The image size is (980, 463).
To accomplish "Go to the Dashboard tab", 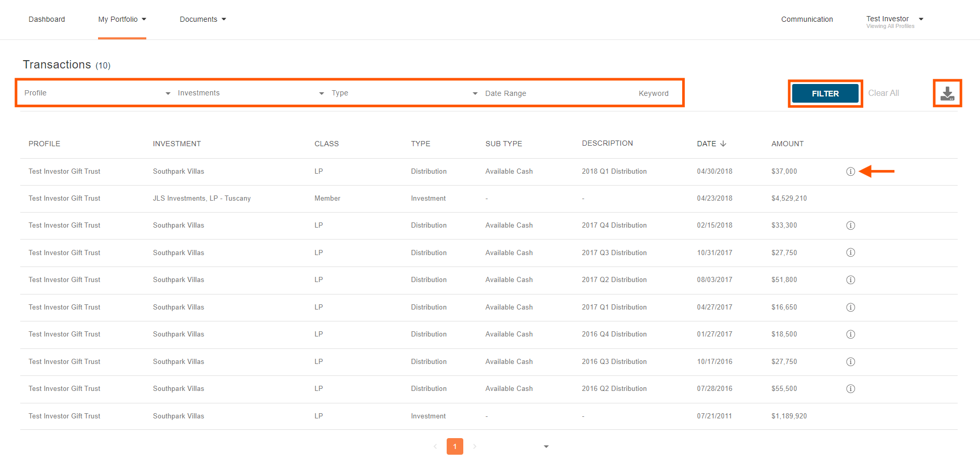I will pyautogui.click(x=47, y=19).
